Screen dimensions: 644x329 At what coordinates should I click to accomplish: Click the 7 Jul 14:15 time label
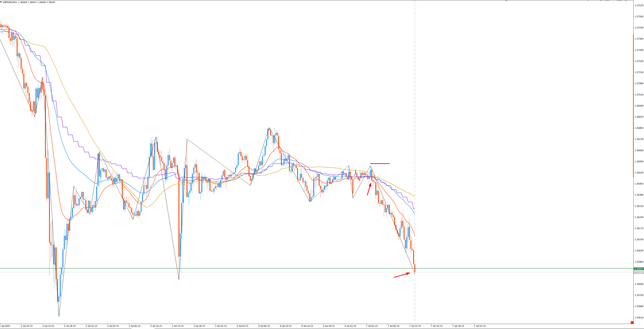437,326
